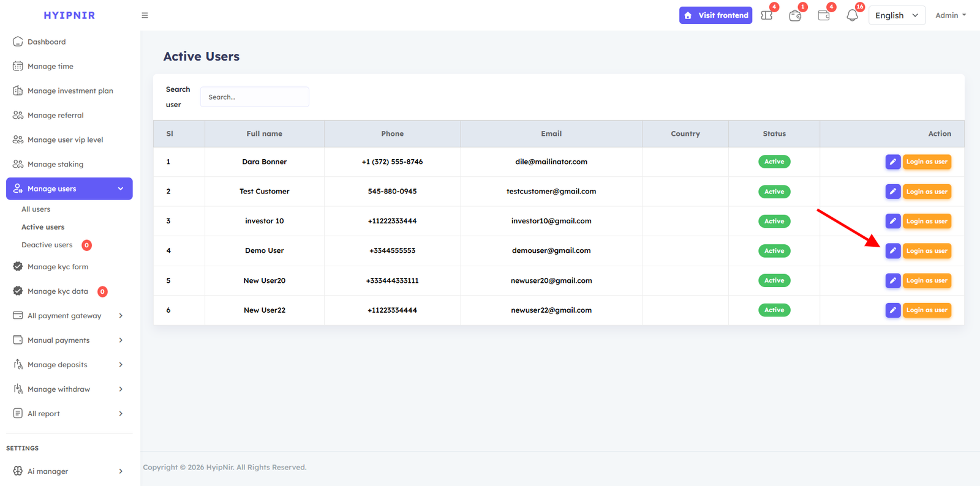Viewport: 980px width, 486px height.
Task: Edit investor 10 via pencil icon
Action: pos(893,221)
